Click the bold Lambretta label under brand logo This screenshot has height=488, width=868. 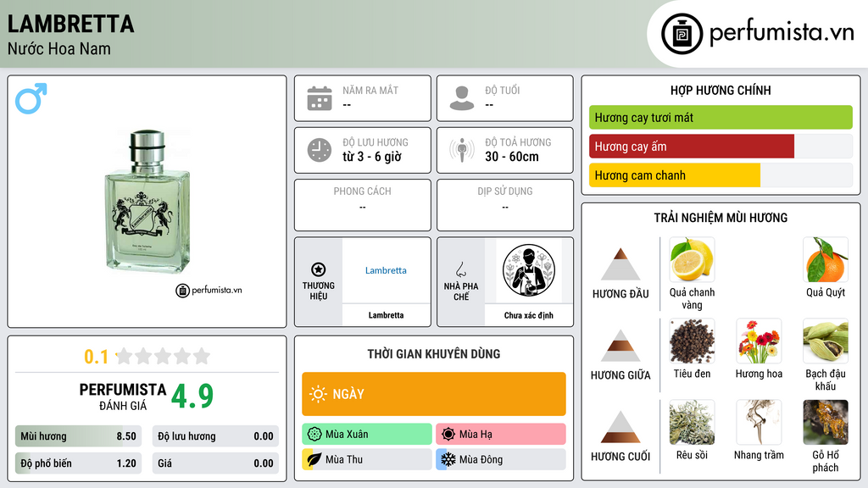[x=386, y=315]
